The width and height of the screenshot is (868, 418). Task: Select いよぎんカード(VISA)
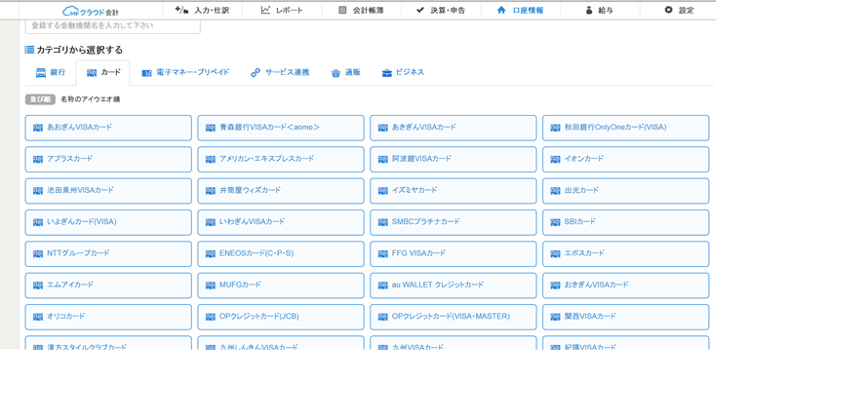coord(108,222)
